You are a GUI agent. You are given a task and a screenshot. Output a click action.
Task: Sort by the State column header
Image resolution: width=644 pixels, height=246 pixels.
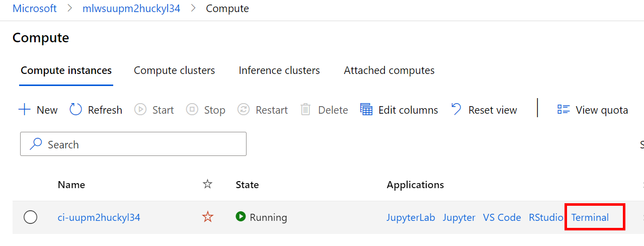247,185
